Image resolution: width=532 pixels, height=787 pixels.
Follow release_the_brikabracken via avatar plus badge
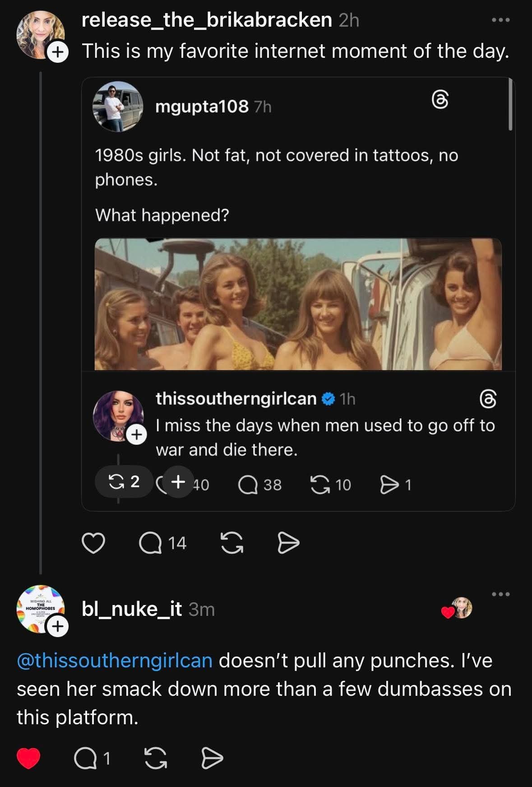[x=57, y=52]
